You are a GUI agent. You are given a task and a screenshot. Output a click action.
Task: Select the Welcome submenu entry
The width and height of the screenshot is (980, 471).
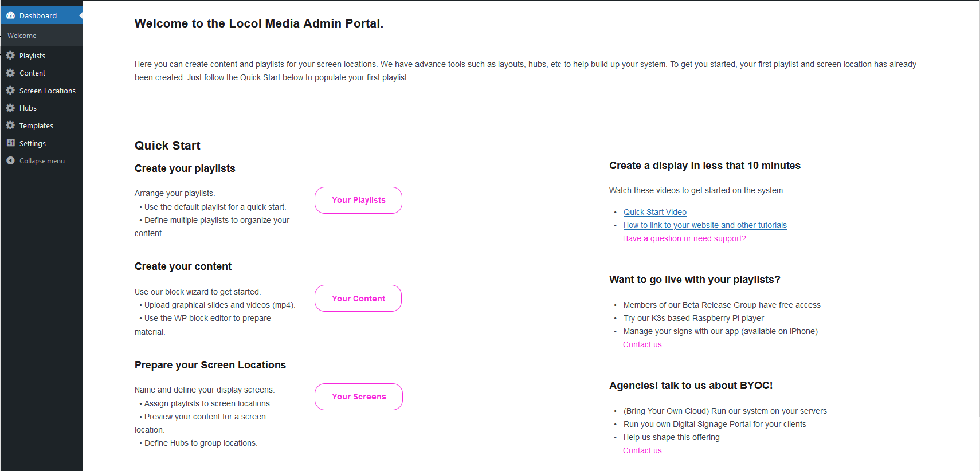[x=21, y=35]
